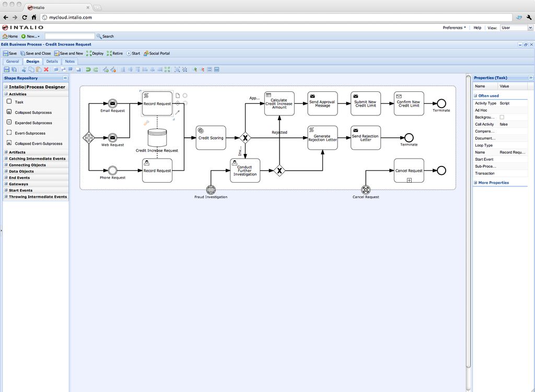This screenshot has height=392, width=535.
Task: Click the browser back arrow
Action: (6, 17)
